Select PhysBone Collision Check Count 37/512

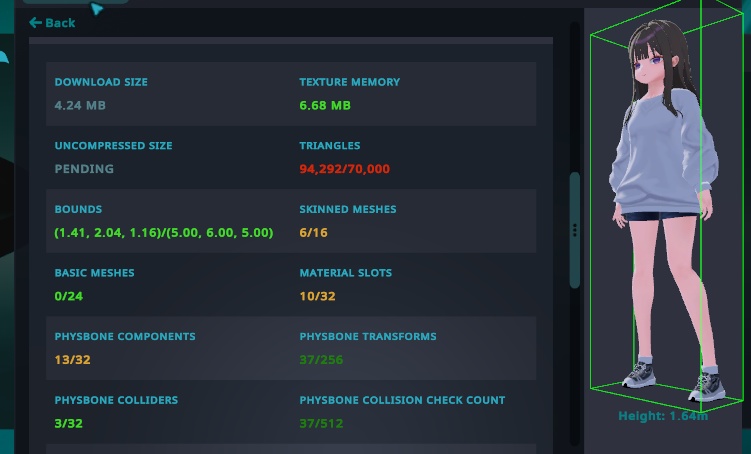(x=321, y=423)
